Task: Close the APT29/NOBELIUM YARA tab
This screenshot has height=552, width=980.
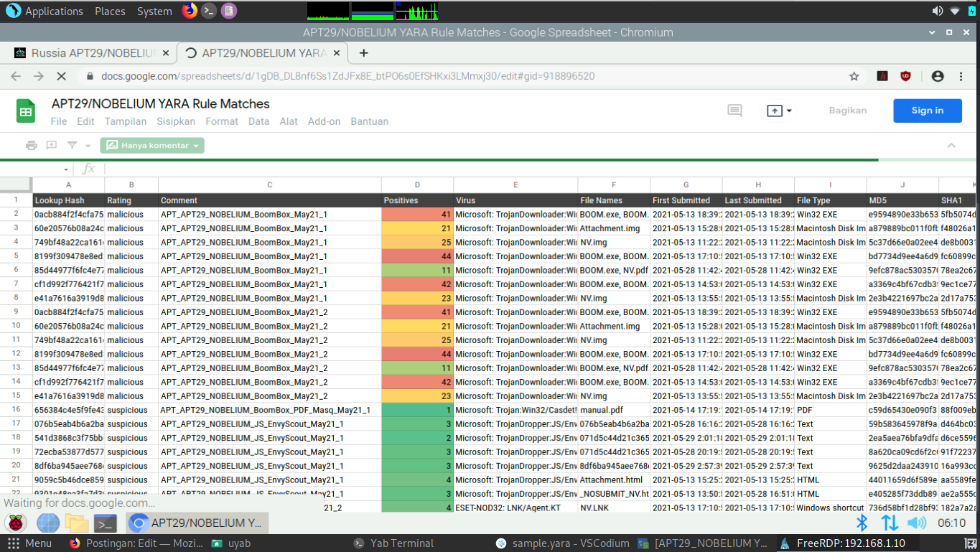Action: pos(337,53)
